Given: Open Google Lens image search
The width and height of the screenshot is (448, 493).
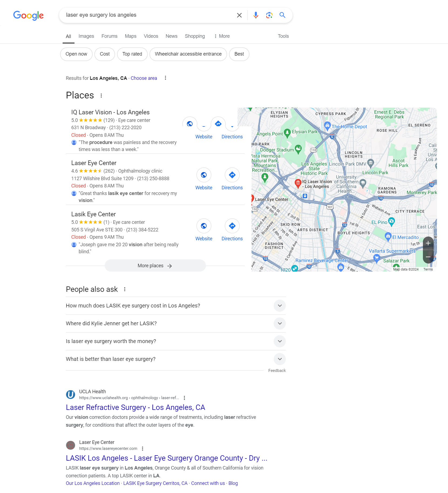Looking at the screenshot, I should (269, 15).
